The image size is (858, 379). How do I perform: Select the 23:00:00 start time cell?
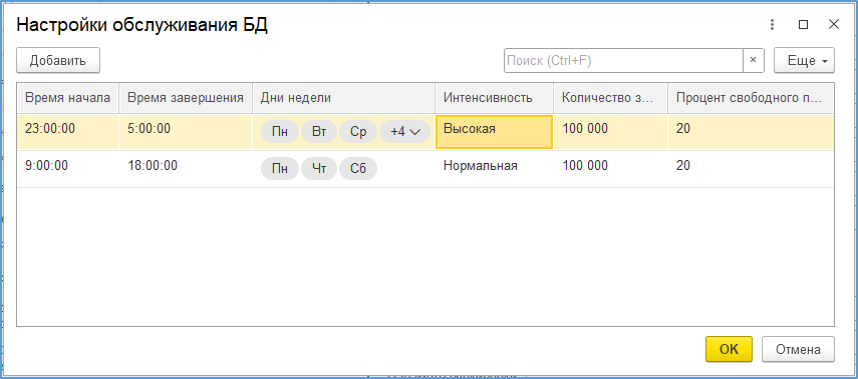click(x=68, y=132)
